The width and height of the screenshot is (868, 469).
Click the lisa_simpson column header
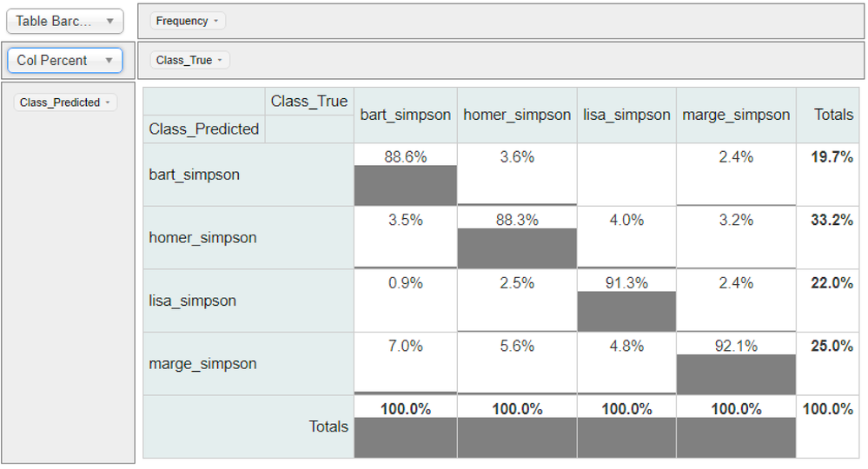(626, 115)
